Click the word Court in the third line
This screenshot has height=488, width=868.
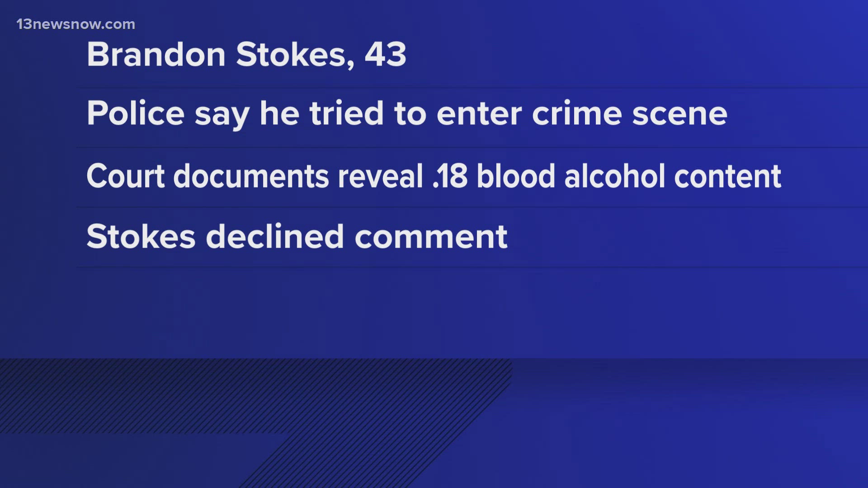[125, 176]
